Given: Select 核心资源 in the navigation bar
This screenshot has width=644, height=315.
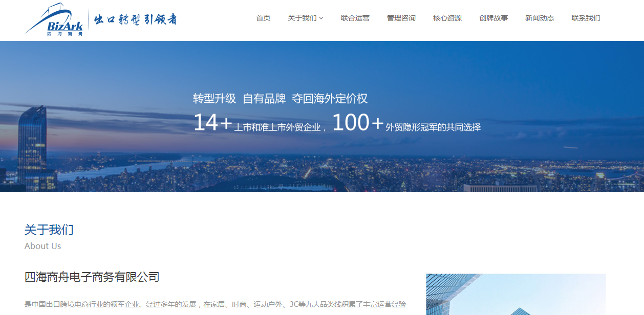Looking at the screenshot, I should click(447, 18).
